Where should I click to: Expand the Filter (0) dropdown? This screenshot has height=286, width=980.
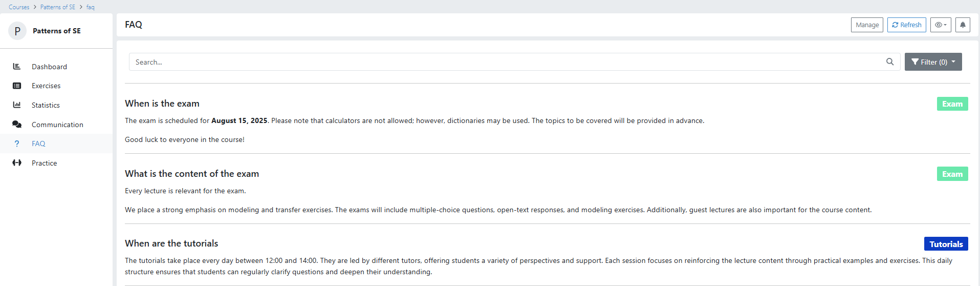(x=933, y=62)
